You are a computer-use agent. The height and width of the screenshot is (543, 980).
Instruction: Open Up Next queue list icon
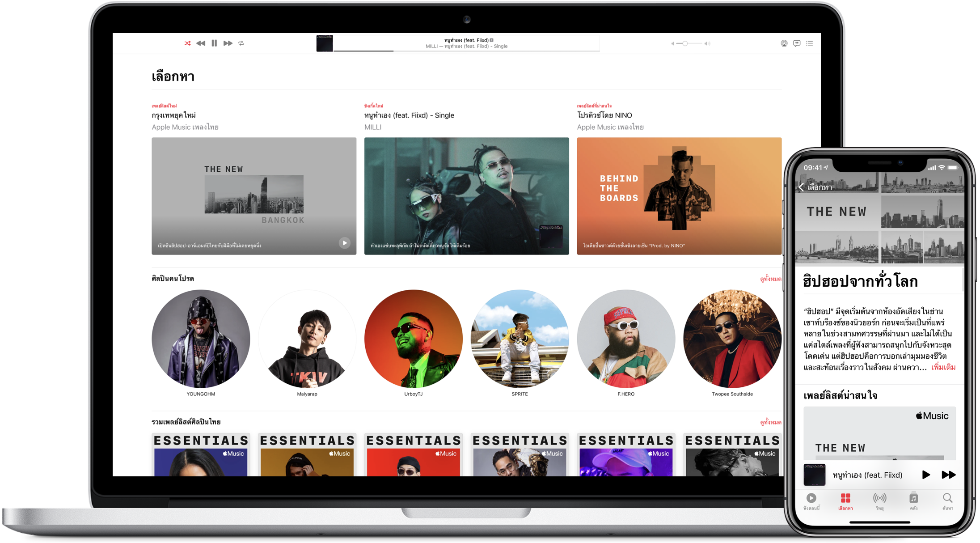810,43
